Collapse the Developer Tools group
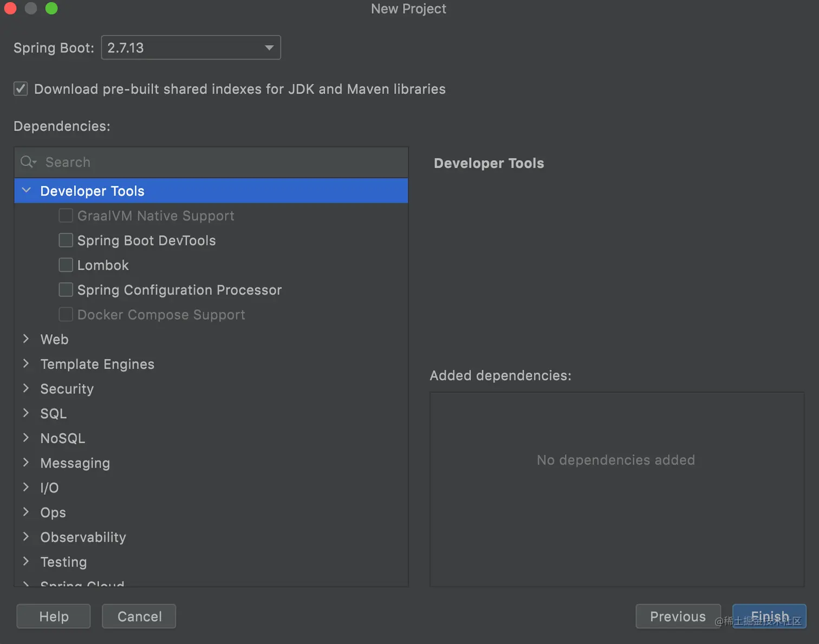Image resolution: width=819 pixels, height=644 pixels. [26, 191]
